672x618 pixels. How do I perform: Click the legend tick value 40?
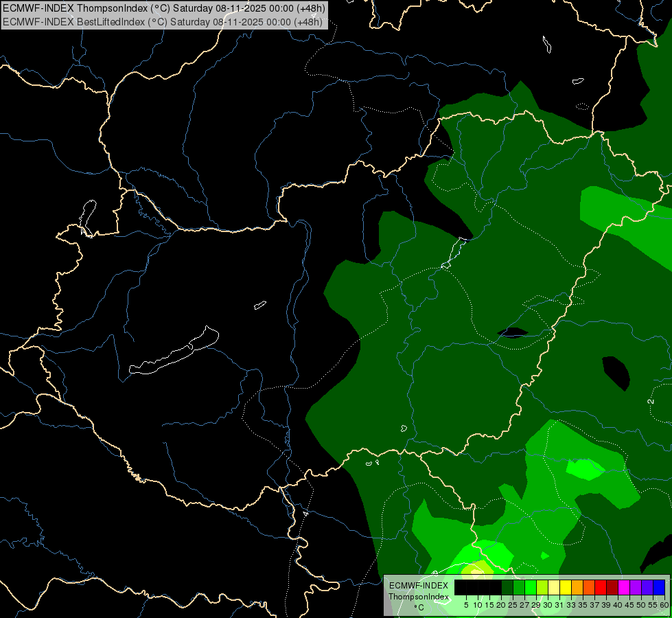click(x=618, y=605)
